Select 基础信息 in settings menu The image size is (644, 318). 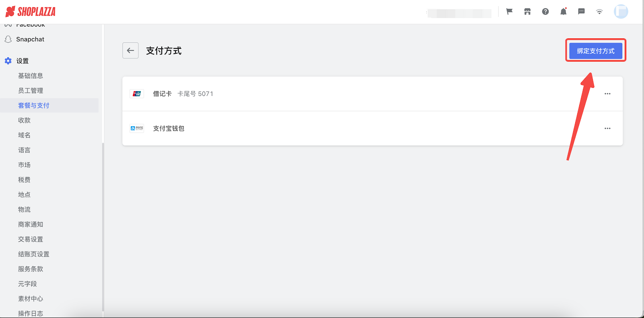31,76
